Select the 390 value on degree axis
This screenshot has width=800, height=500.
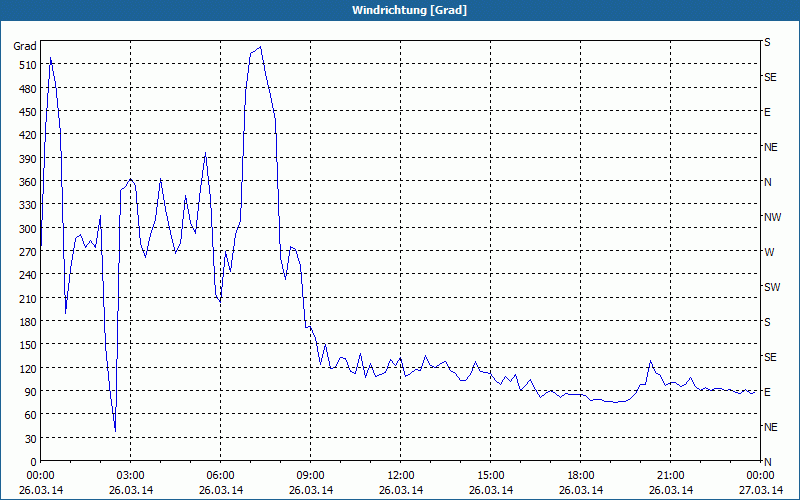[x=28, y=159]
